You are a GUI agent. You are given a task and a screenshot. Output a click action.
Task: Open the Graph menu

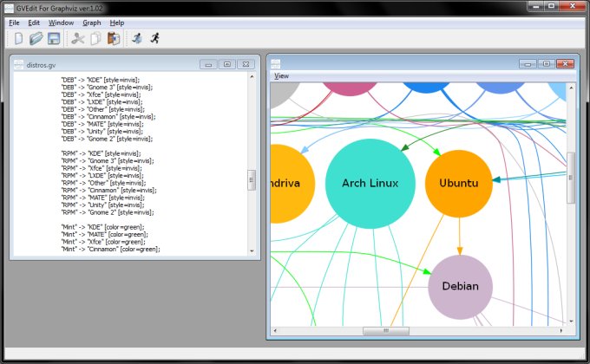pyautogui.click(x=92, y=23)
